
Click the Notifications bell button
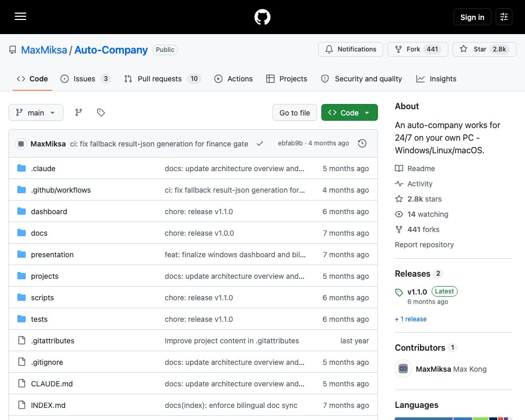click(x=351, y=49)
